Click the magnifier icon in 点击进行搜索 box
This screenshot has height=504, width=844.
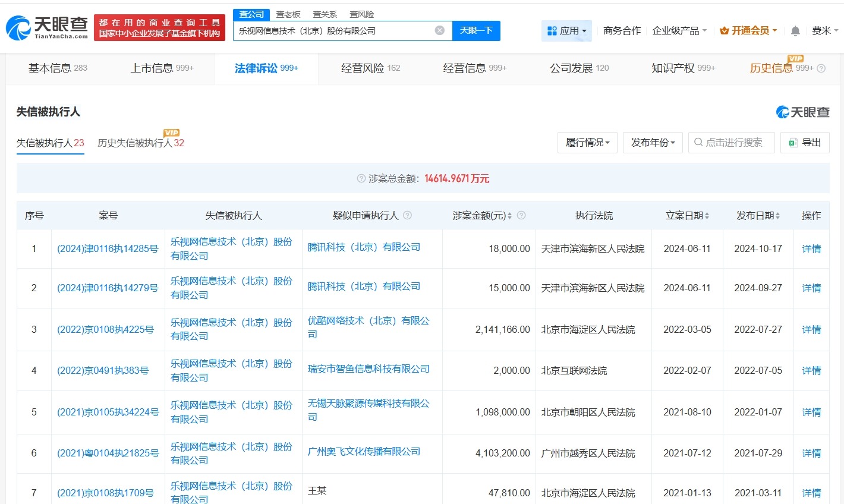click(697, 142)
